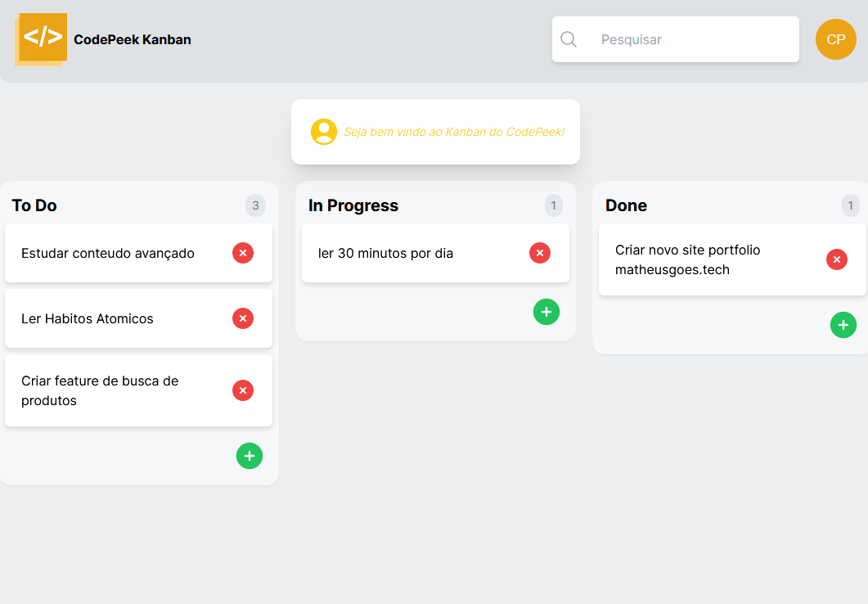Screen dimensions: 868x604
Task: Click the CodePeek logo icon
Action: (41, 38)
